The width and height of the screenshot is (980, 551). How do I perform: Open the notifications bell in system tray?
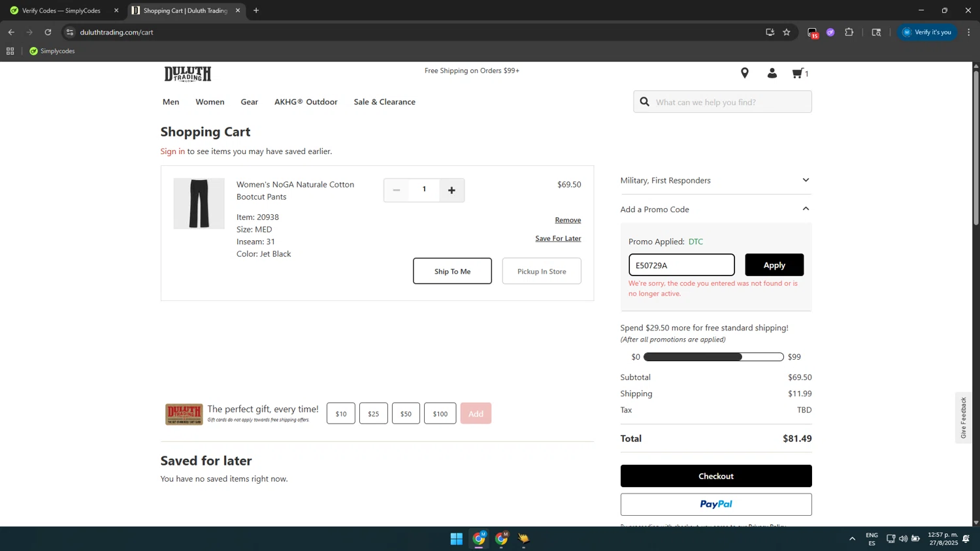point(966,539)
